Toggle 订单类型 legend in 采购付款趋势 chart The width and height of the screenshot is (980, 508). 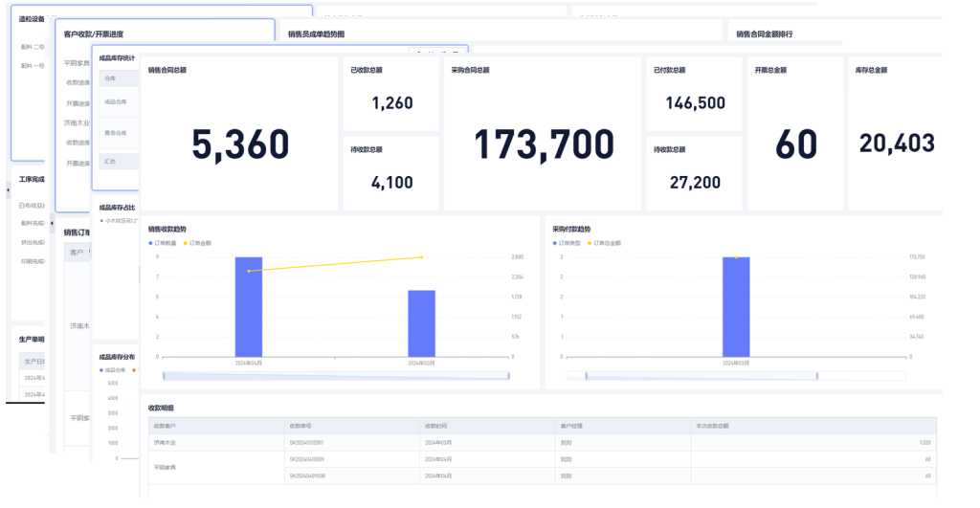(568, 243)
